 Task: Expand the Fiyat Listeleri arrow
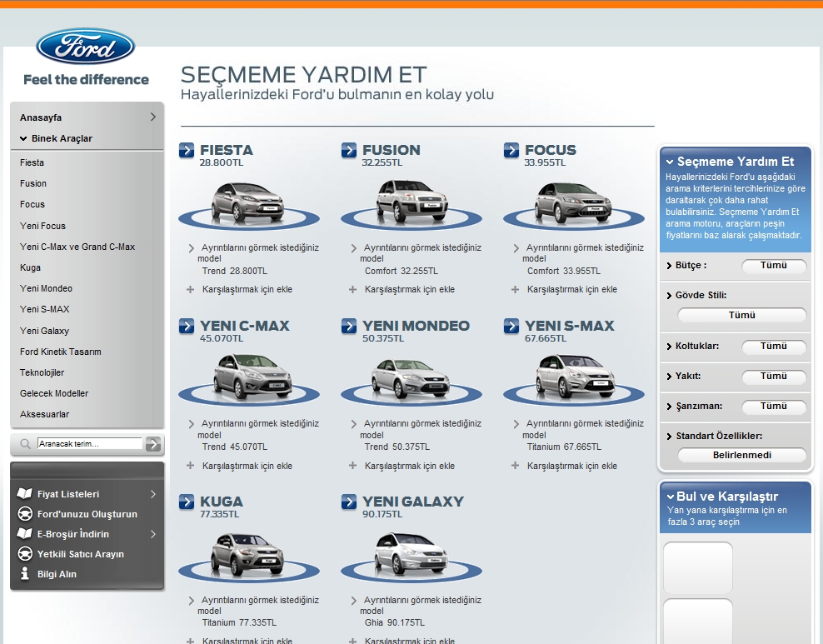152,494
